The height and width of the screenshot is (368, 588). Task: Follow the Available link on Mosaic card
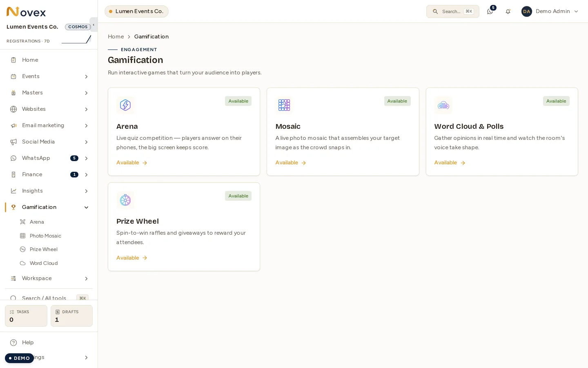291,163
